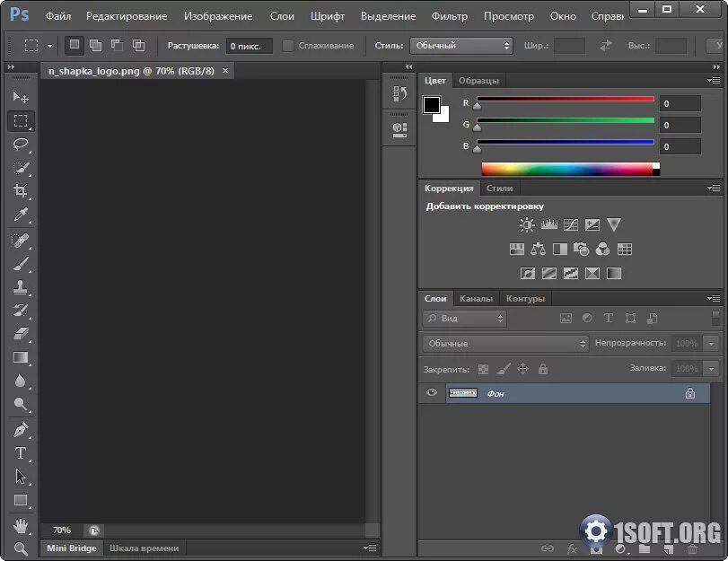Select the Blur tool

(21, 381)
